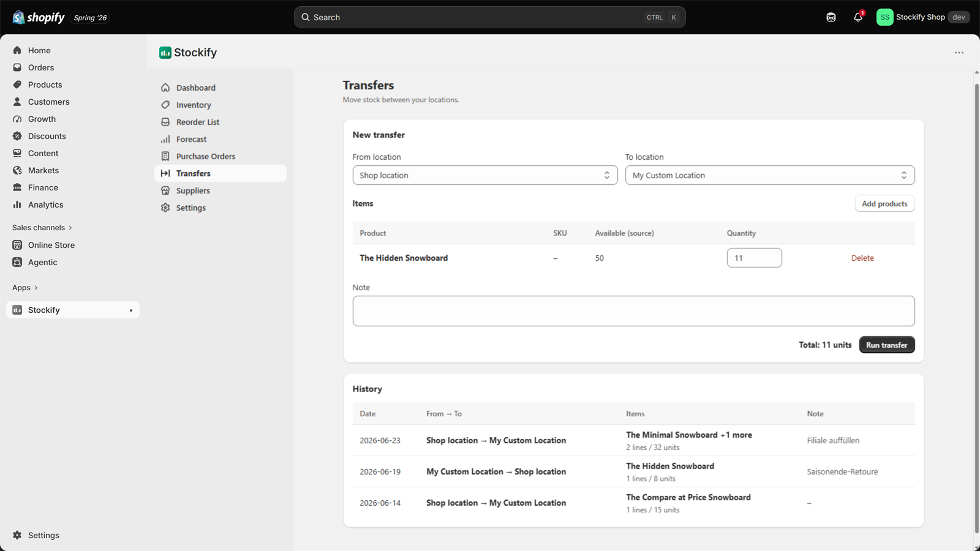Open the three-dot app menu

pyautogui.click(x=959, y=53)
